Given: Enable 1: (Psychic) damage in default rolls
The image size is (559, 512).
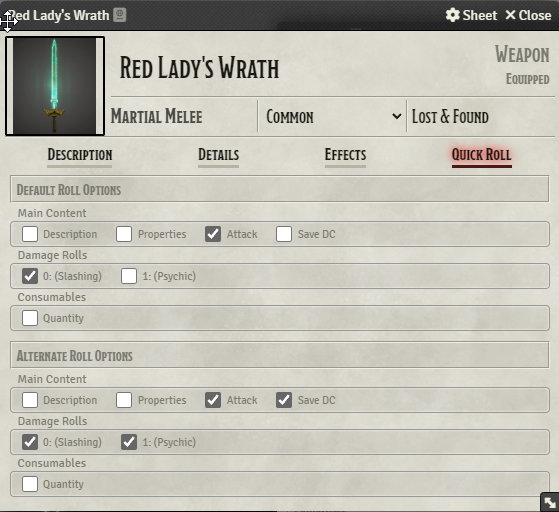Looking at the screenshot, I should (x=129, y=276).
